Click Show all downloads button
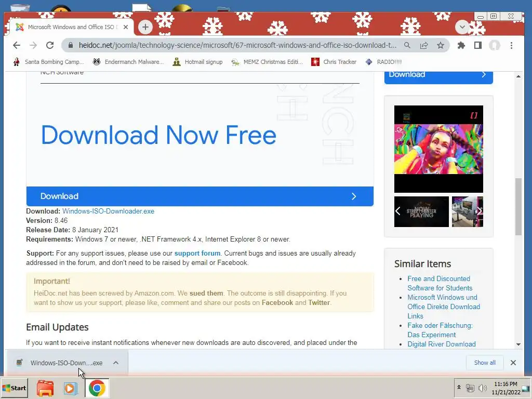The image size is (532, 399). pos(485,363)
